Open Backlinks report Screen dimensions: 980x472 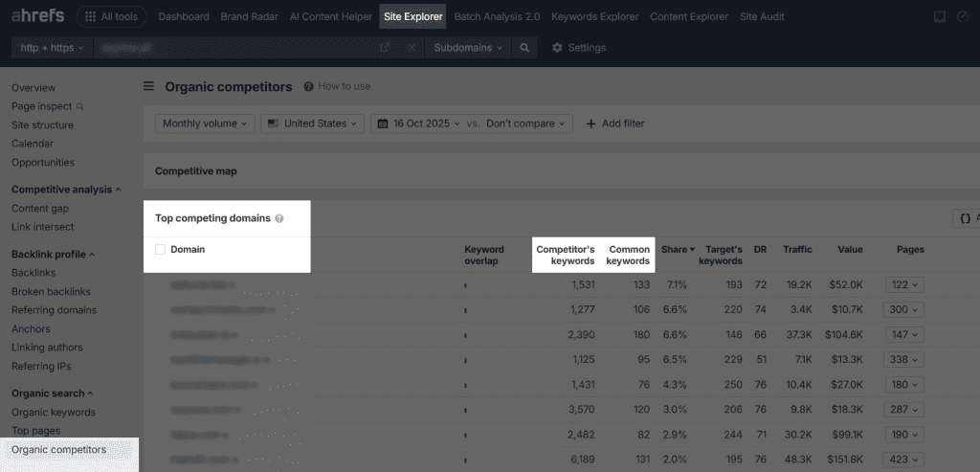[x=33, y=273]
